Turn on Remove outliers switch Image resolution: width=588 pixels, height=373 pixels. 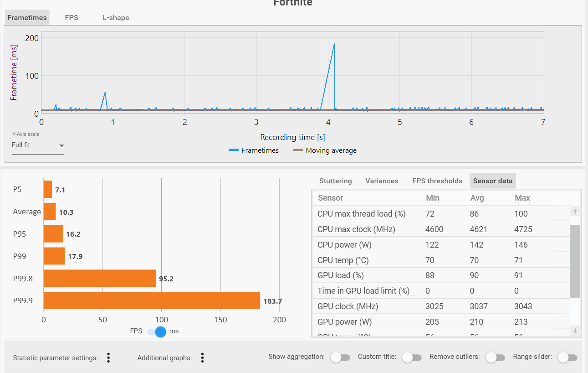click(x=495, y=357)
